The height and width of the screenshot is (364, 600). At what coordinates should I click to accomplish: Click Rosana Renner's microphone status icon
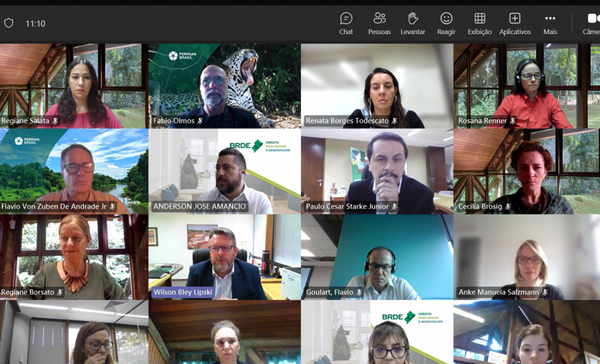point(513,121)
